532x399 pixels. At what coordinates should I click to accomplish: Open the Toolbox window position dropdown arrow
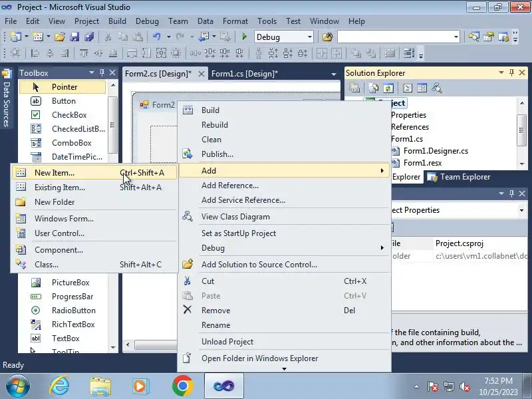point(91,72)
